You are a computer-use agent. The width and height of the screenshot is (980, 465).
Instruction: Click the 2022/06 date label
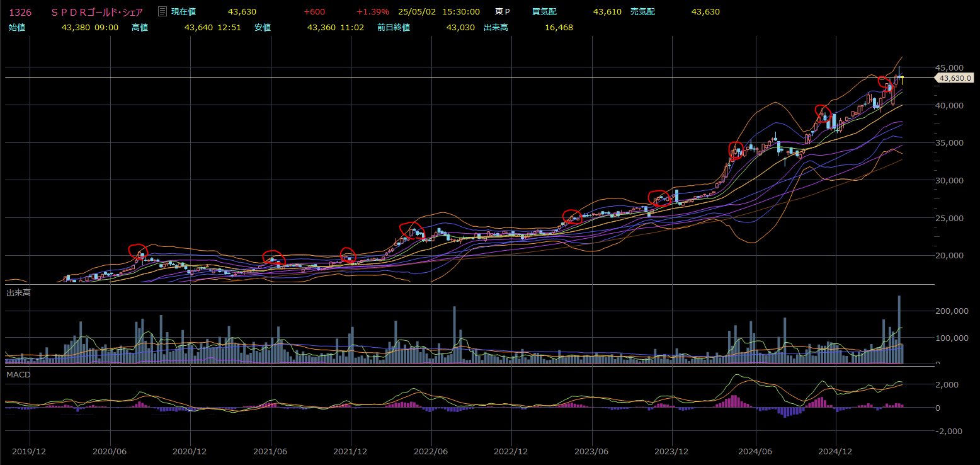[x=431, y=452]
